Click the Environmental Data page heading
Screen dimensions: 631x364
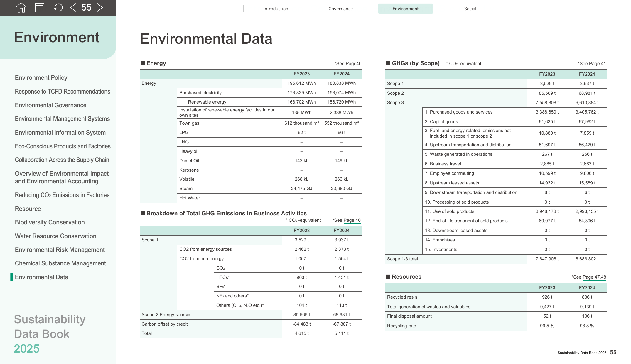pyautogui.click(x=206, y=39)
